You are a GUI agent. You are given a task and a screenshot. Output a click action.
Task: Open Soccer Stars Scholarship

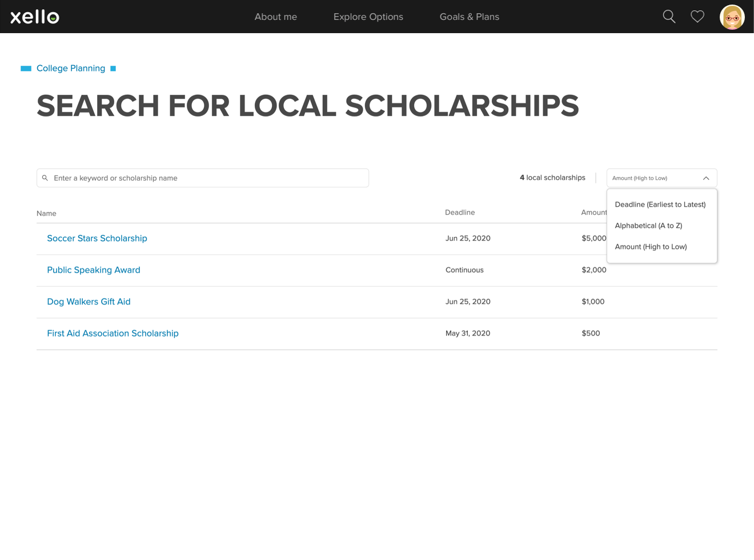[97, 238]
